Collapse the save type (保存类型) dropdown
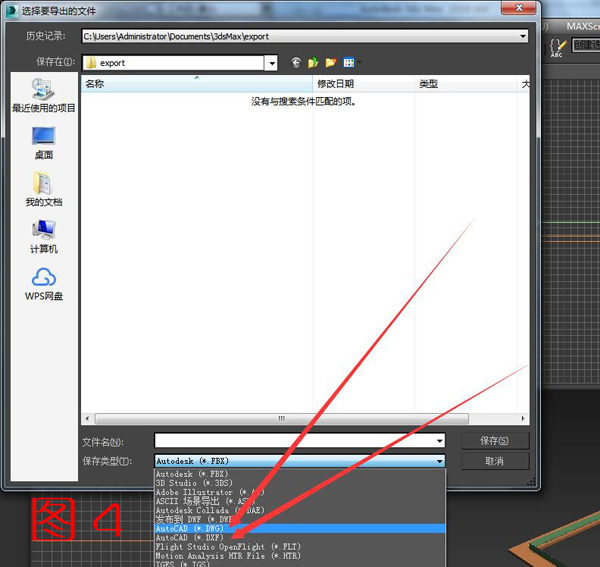Image resolution: width=600 pixels, height=567 pixels. [439, 461]
